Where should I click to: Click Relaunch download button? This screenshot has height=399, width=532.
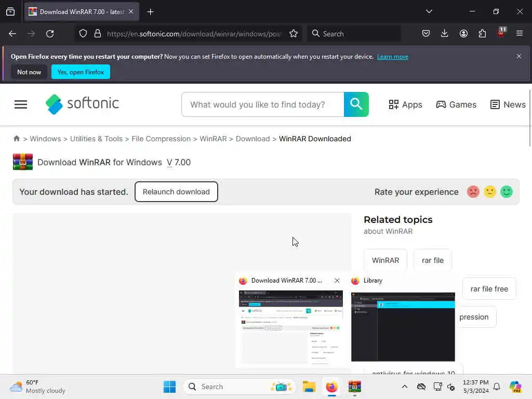176,192
